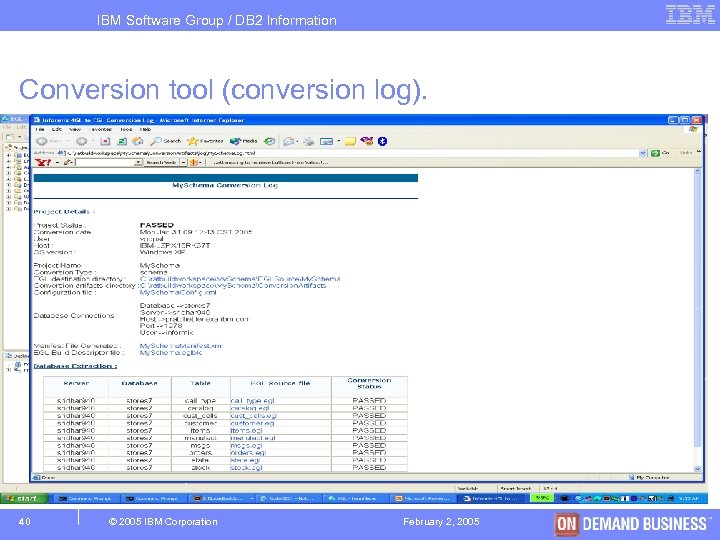Print the page with the printer icon

pyautogui.click(x=309, y=141)
